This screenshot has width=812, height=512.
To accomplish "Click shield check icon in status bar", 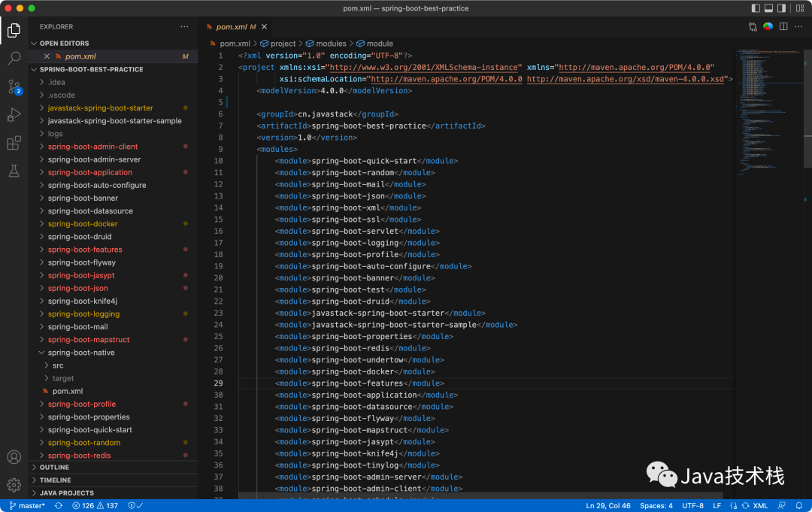I will (x=135, y=506).
